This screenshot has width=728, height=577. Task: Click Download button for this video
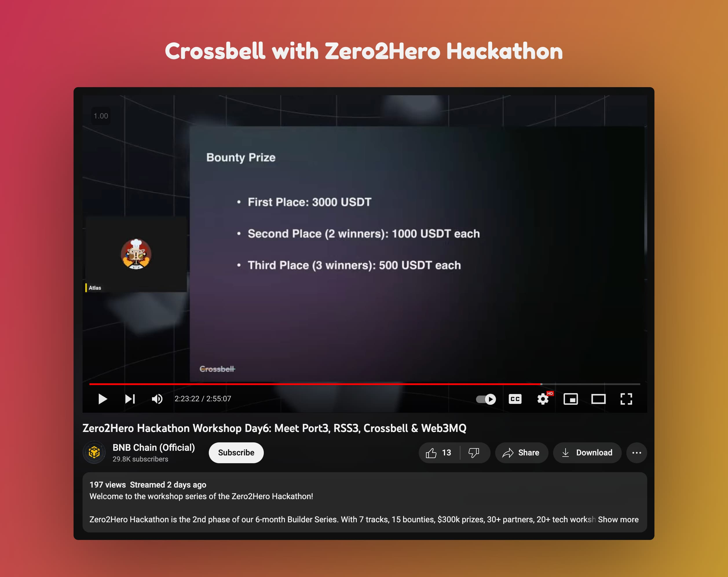[x=587, y=453]
